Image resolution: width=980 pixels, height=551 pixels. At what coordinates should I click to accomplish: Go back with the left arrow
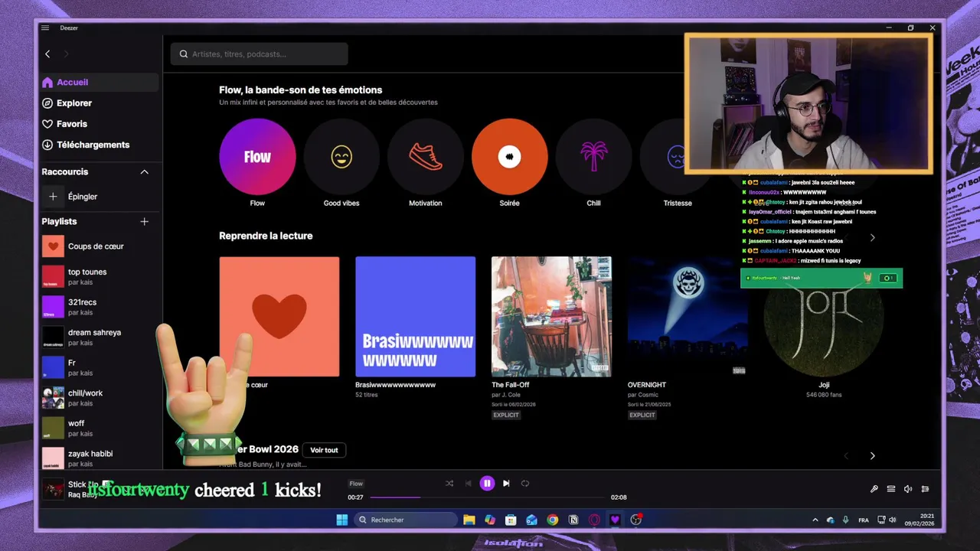(47, 54)
